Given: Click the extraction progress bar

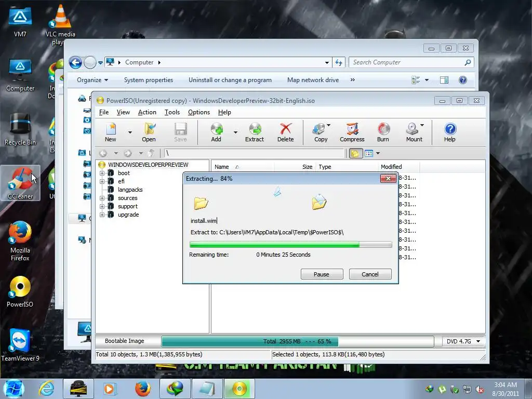Looking at the screenshot, I should click(291, 245).
